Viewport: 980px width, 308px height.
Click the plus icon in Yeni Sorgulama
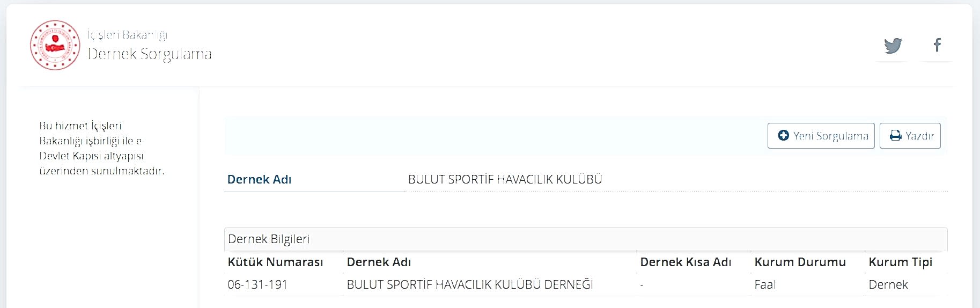[784, 136]
